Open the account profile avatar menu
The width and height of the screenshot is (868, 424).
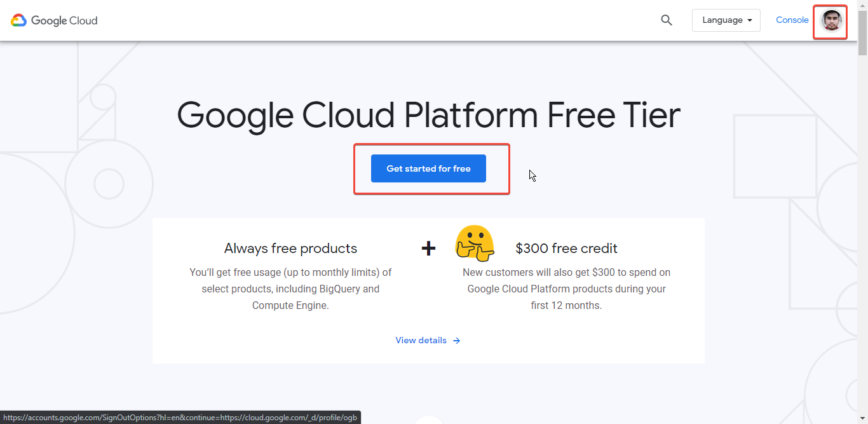point(831,21)
